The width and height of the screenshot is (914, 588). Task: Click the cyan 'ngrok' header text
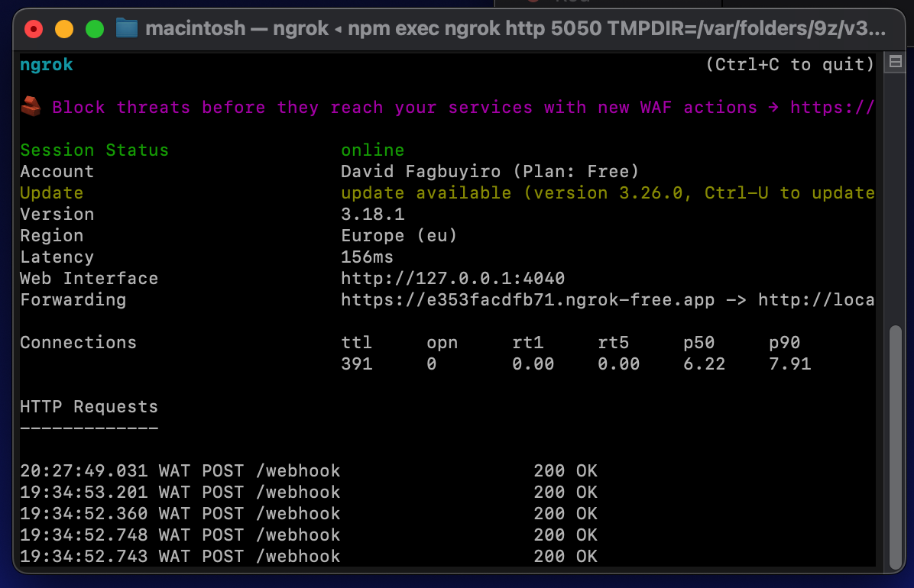47,65
